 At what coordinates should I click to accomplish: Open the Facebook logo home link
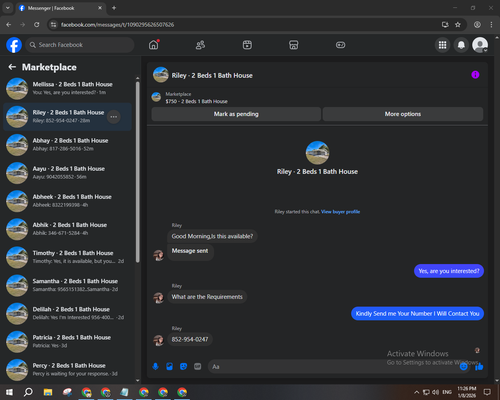coord(14,45)
